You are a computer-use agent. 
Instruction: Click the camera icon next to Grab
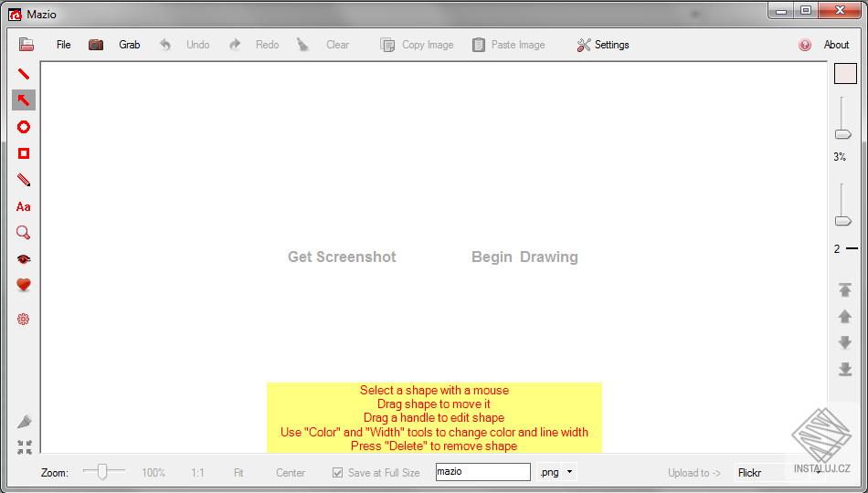(96, 45)
